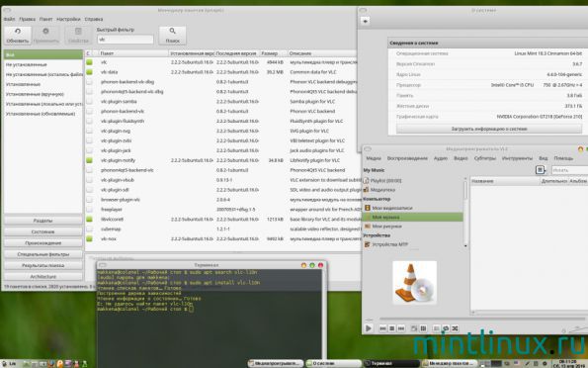
Task: Click the VLC playlist search field
Action: point(569,170)
